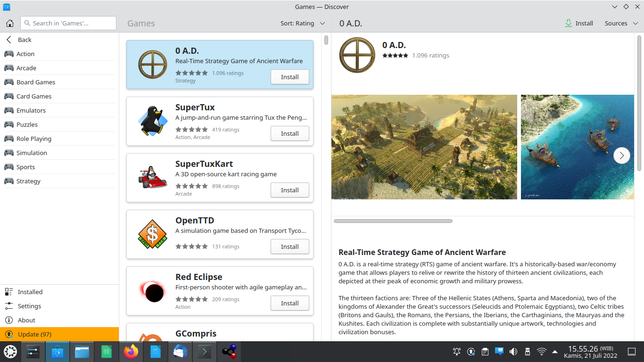The width and height of the screenshot is (644, 362).
Task: Open the Wi-Fi network tray icon
Action: [x=542, y=352]
